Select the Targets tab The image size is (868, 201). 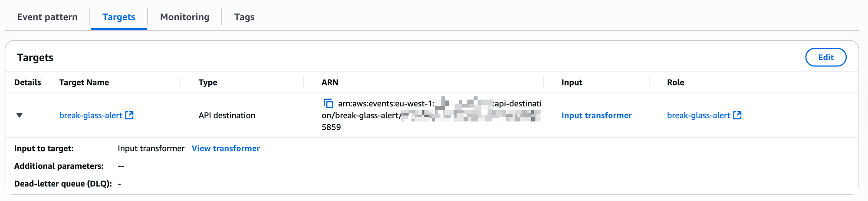[118, 17]
